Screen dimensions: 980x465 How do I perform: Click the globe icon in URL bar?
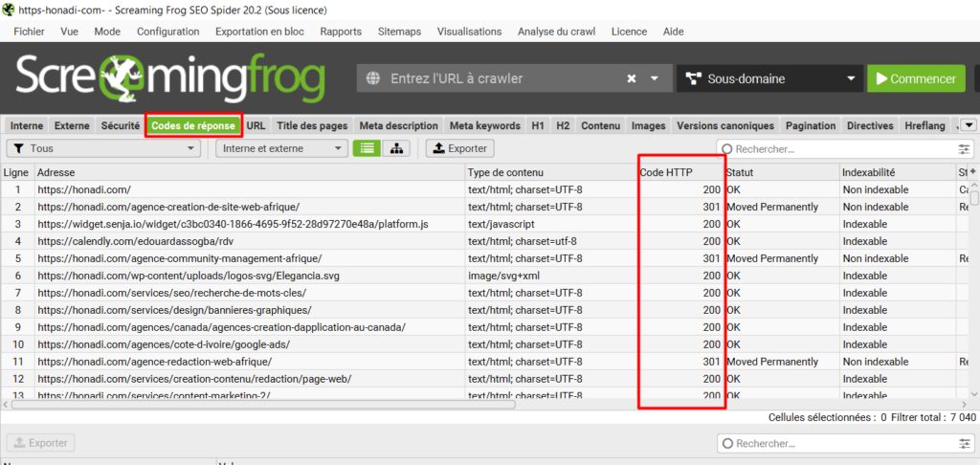tap(373, 78)
